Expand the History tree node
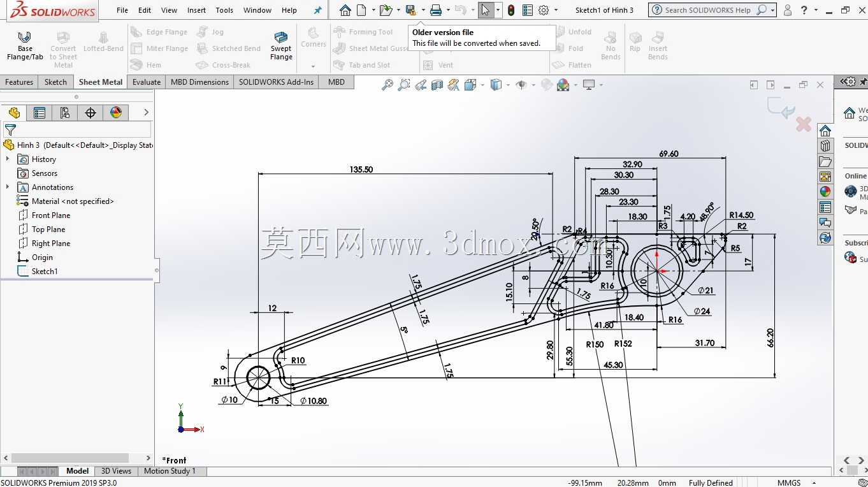The height and width of the screenshot is (487, 868). point(8,159)
